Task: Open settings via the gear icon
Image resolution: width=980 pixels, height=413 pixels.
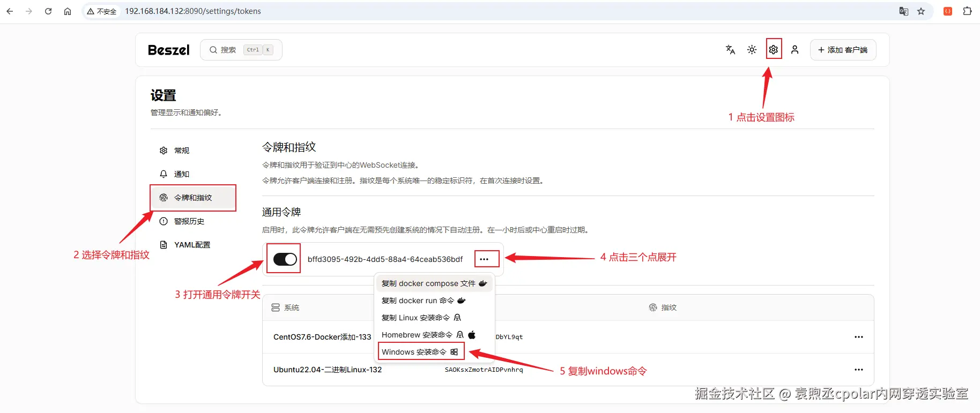Action: (774, 50)
